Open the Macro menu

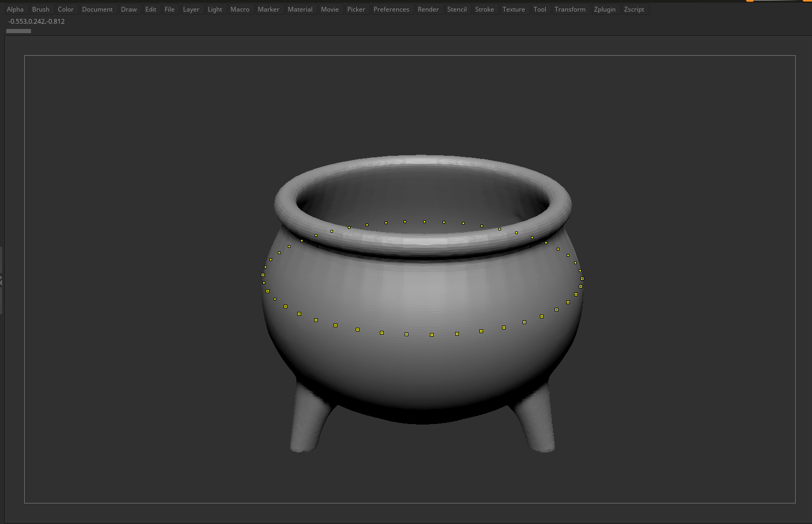(x=240, y=9)
